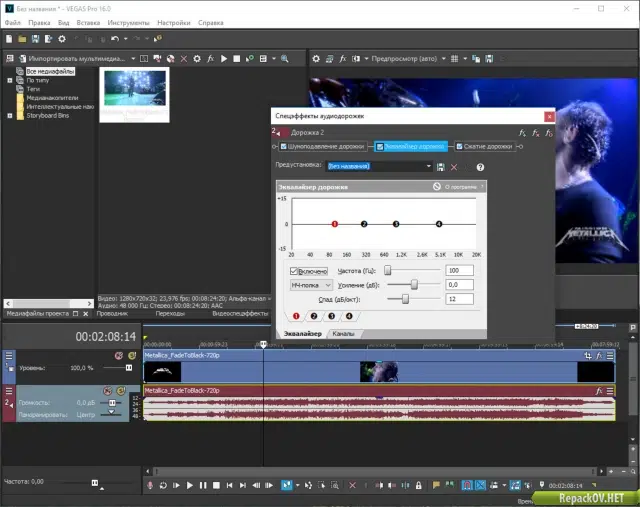Image resolution: width=640 pixels, height=507 pixels.
Task: Click the Усиление (дБ) gain slider handle
Action: [414, 284]
